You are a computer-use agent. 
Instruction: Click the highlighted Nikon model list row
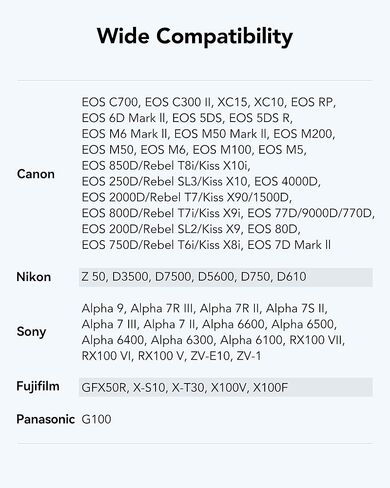click(226, 277)
